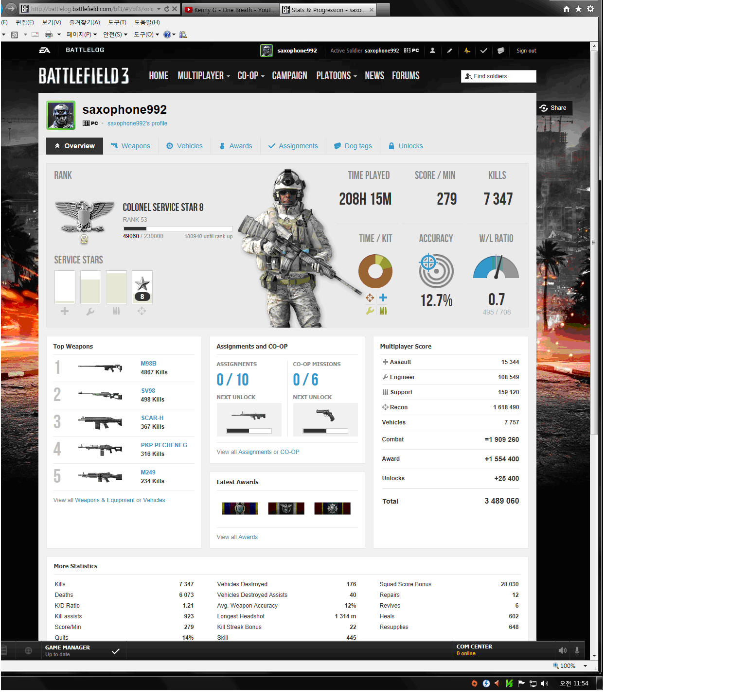Open saxophone992's profile link
The width and height of the screenshot is (747, 700).
[137, 123]
